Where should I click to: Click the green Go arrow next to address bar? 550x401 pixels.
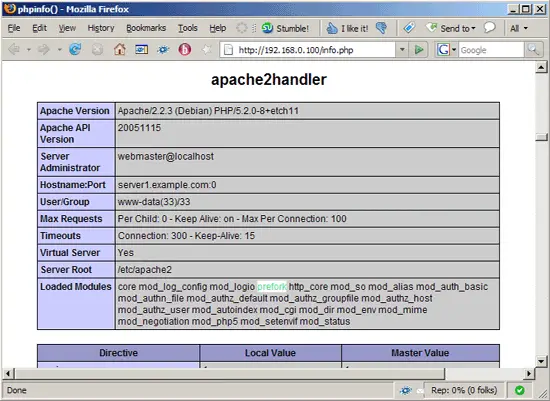pos(418,50)
